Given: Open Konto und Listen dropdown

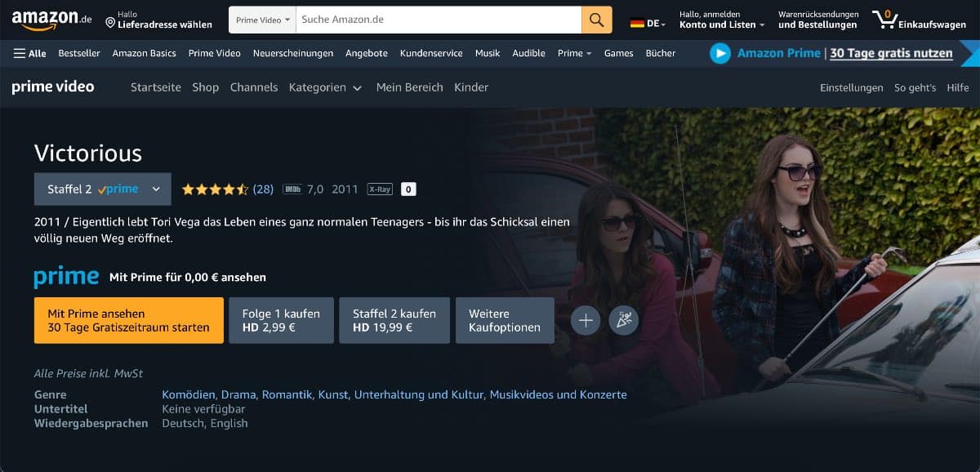Looking at the screenshot, I should tap(722, 20).
